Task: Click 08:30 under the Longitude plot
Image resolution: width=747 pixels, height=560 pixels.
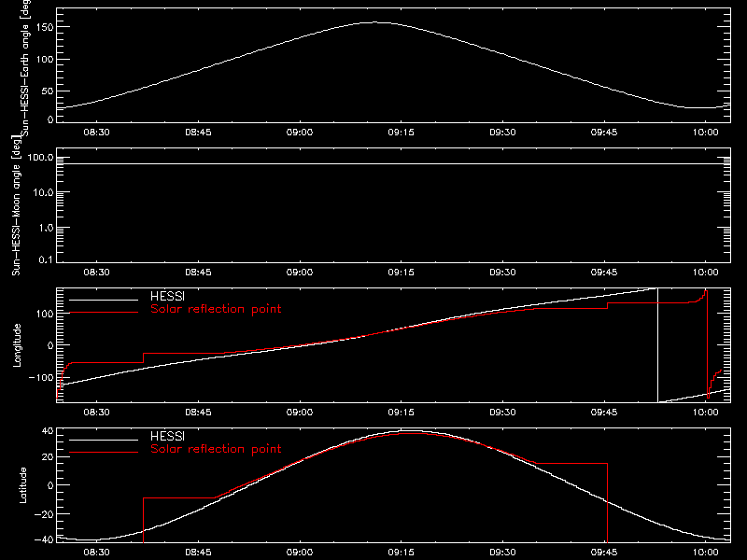Action: 96,412
